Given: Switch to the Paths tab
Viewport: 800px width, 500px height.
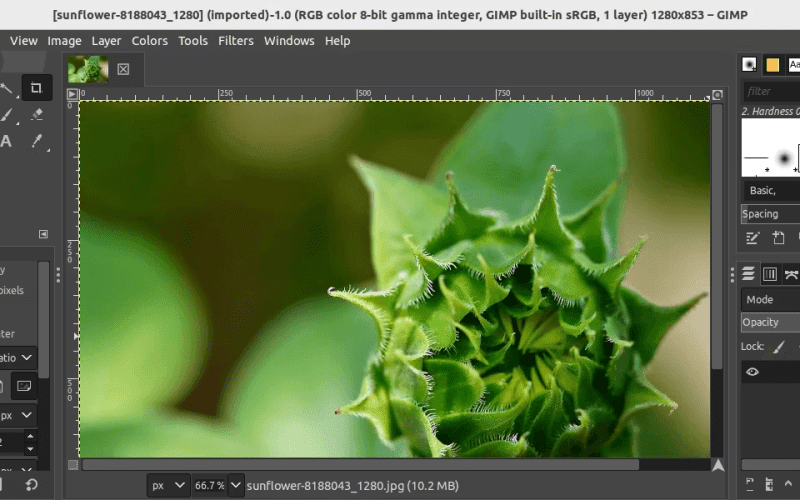Looking at the screenshot, I should pyautogui.click(x=791, y=274).
